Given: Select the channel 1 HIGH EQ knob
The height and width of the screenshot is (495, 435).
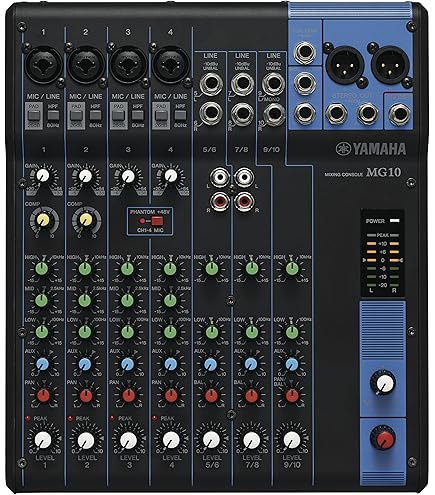Looking at the screenshot, I should [x=42, y=268].
